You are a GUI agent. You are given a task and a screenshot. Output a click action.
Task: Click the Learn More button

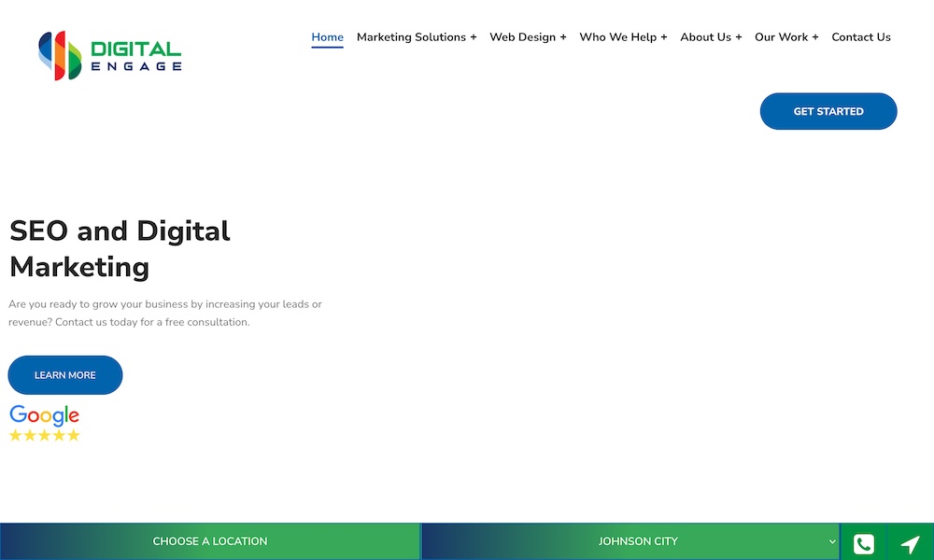click(65, 375)
